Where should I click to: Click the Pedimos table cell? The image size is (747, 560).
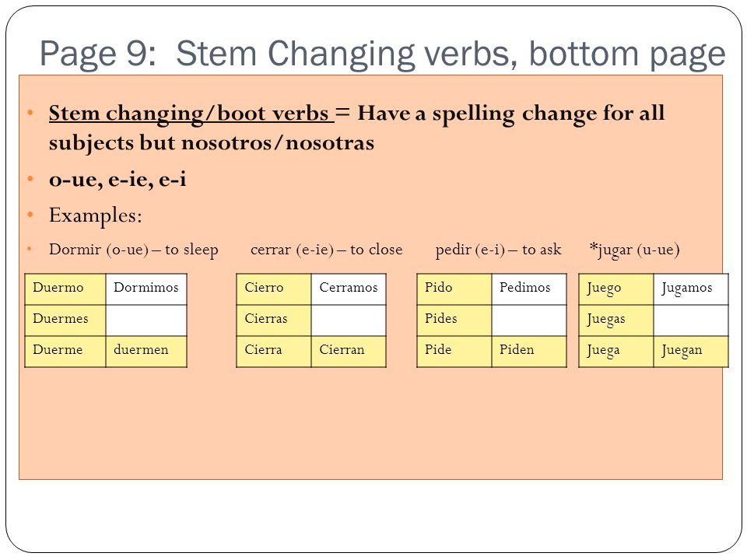pyautogui.click(x=529, y=289)
